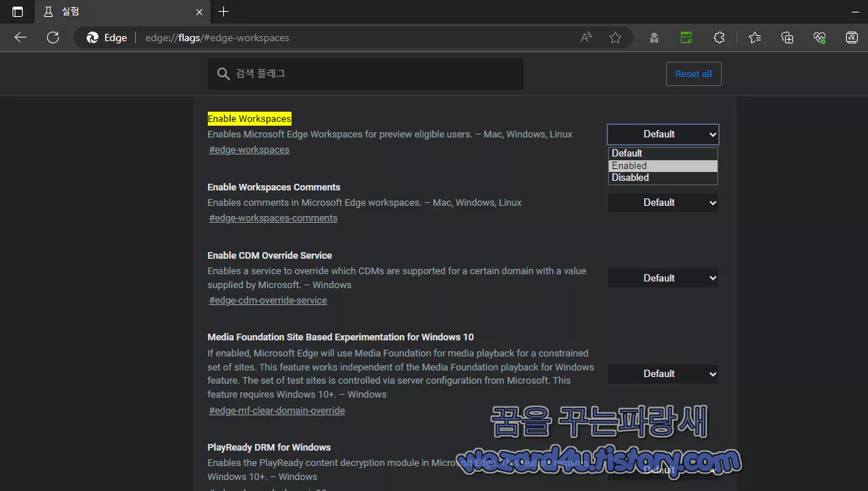Screen dimensions: 868x491
Task: Open the Enable CDM Override Service dropdown
Action: click(662, 278)
